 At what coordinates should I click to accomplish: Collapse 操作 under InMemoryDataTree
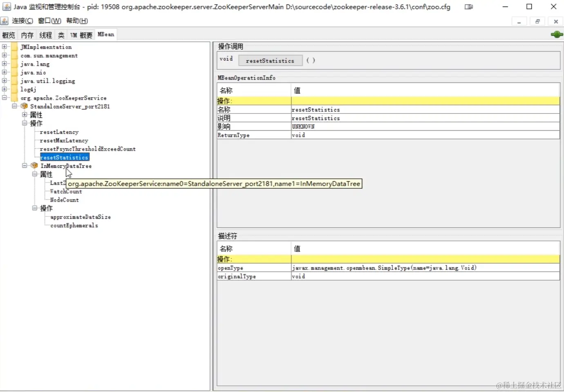coord(35,208)
